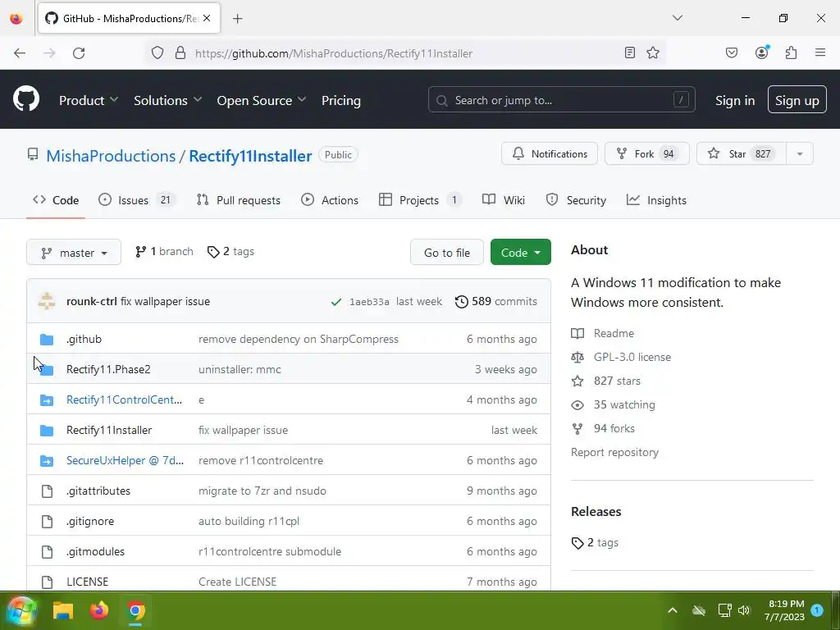Open File Explorer from taskbar
The height and width of the screenshot is (630, 840).
click(x=62, y=610)
